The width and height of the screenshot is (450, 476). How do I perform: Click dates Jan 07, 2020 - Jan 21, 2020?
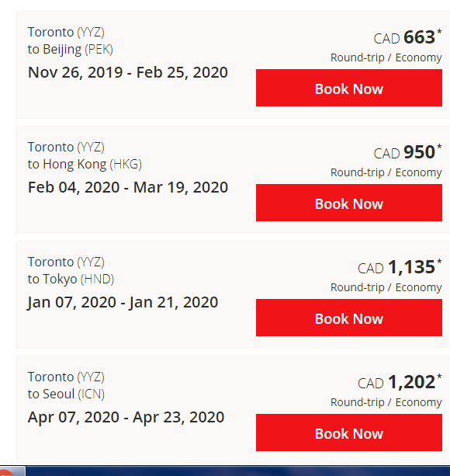(123, 302)
